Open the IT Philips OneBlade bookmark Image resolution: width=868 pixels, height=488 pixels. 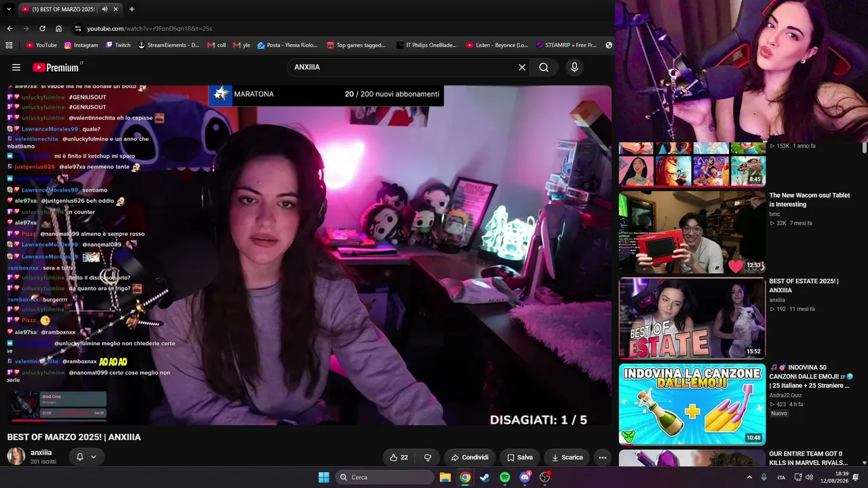point(427,45)
